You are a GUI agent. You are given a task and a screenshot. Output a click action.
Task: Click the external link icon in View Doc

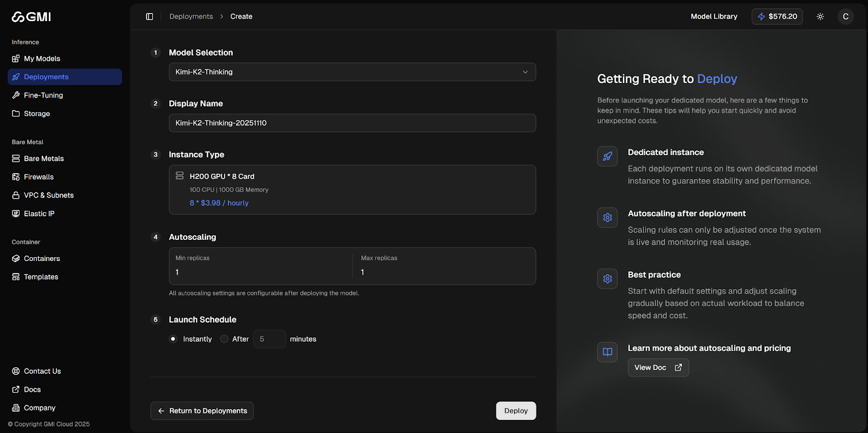[678, 368]
